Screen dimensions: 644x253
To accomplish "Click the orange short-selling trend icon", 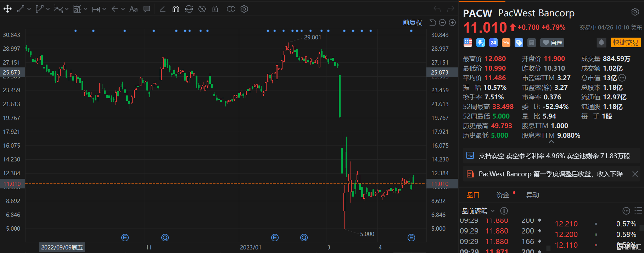I will pyautogui.click(x=506, y=43).
